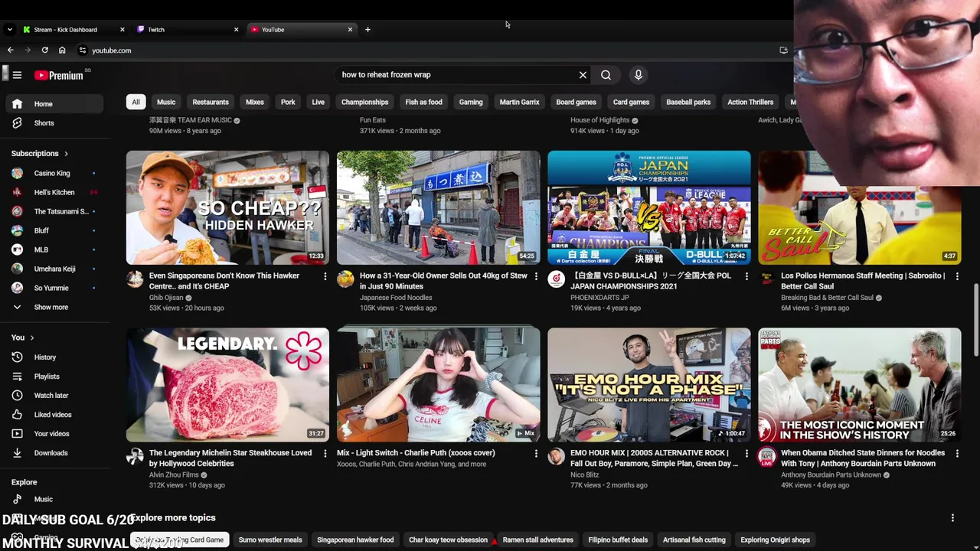Open the YouTube hamburger guide menu
The width and height of the screenshot is (980, 551).
(x=17, y=75)
